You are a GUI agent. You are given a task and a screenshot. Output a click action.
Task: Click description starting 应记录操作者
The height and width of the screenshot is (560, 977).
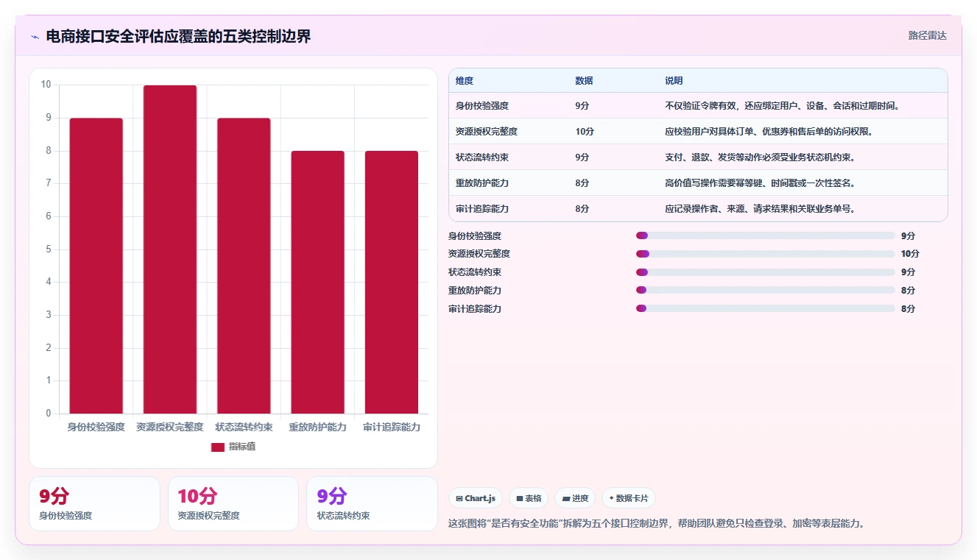click(761, 209)
